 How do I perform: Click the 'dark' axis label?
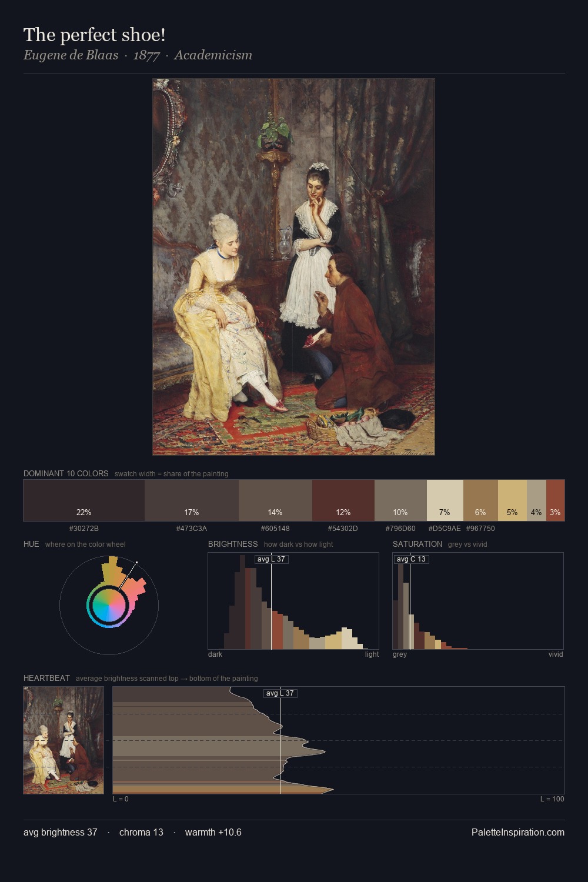point(215,654)
